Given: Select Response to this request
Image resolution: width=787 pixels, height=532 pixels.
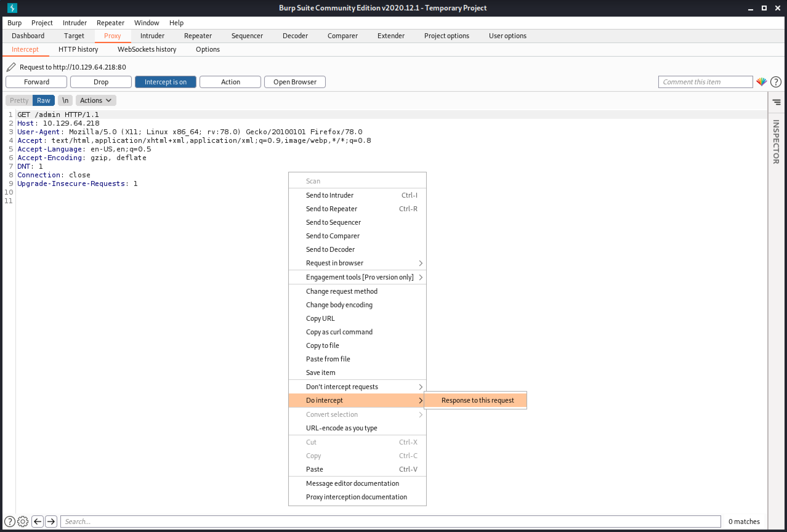Looking at the screenshot, I should click(x=475, y=400).
